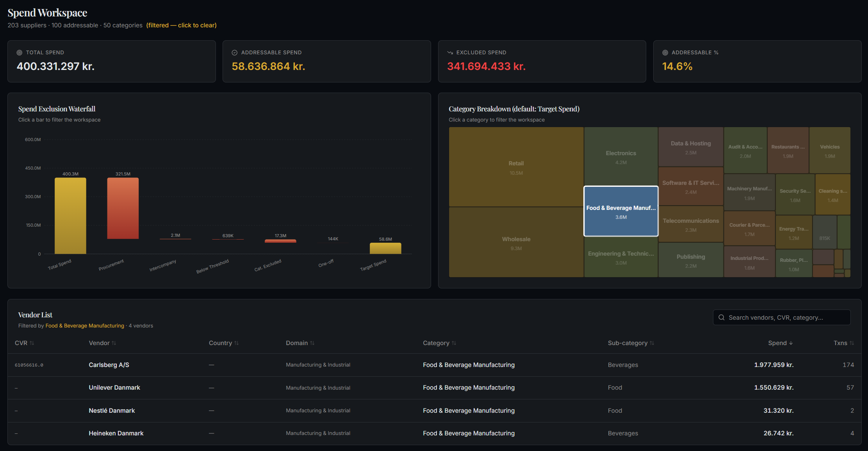Filter by Audit & Acco tile
868x451 pixels.
point(745,150)
